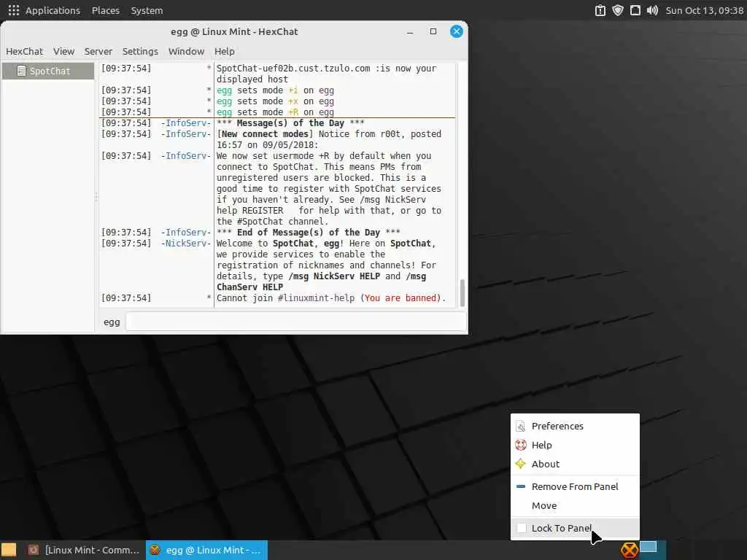Click the chat log vertical scrollbar

[462, 292]
